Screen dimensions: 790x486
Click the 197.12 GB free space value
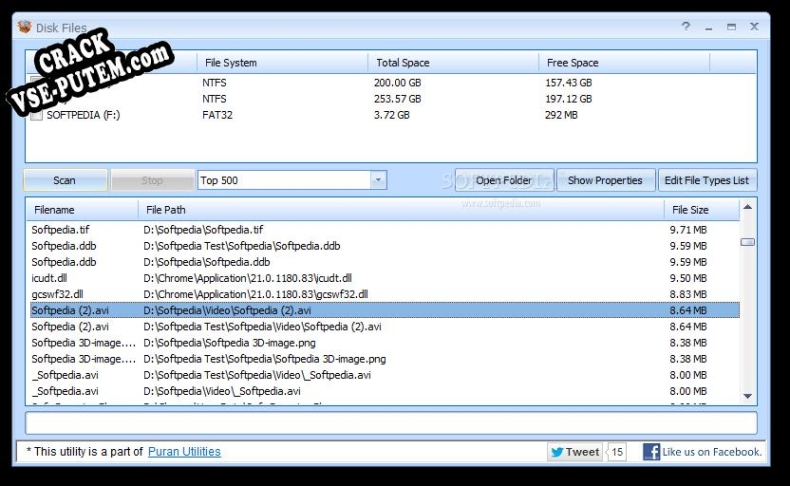[x=568, y=99]
